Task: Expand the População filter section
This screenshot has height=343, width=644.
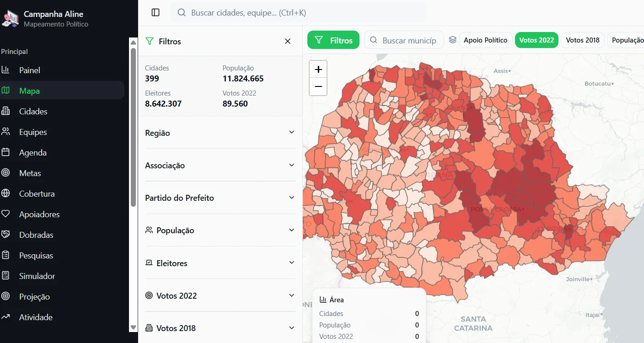Action: (x=220, y=230)
